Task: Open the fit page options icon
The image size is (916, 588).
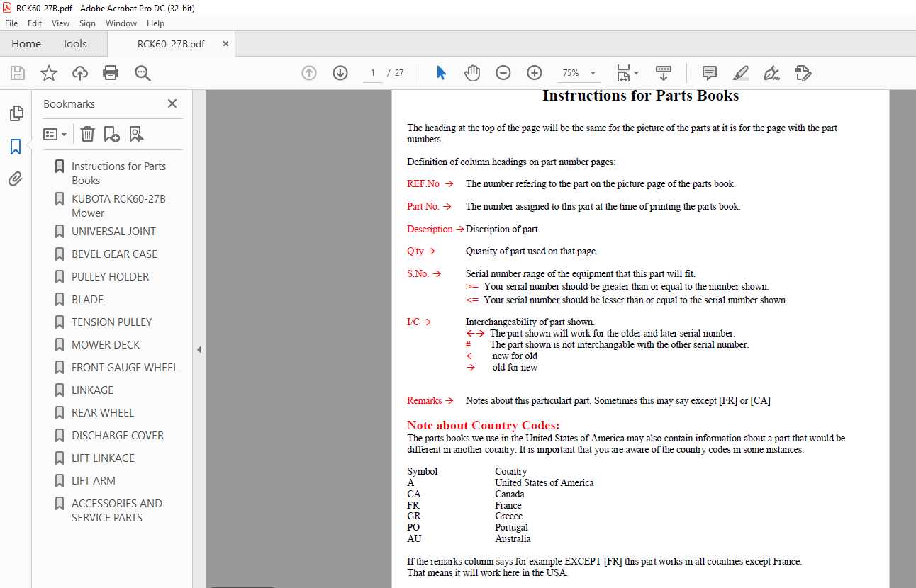Action: [627, 73]
